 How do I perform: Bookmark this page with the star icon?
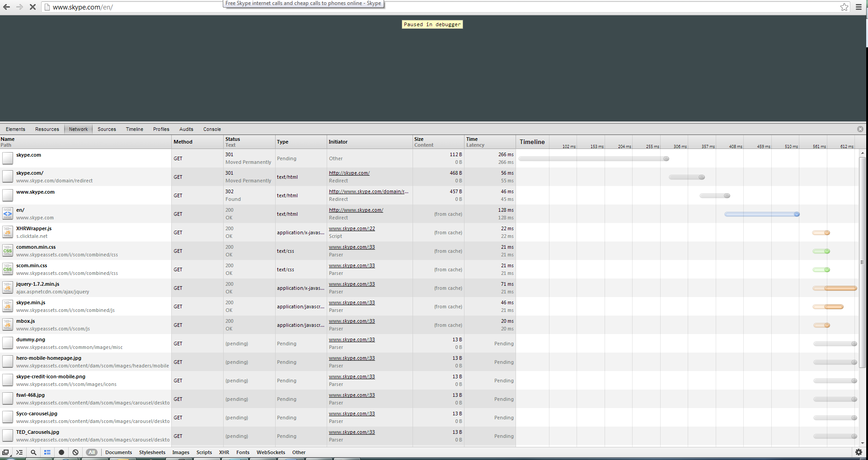844,7
